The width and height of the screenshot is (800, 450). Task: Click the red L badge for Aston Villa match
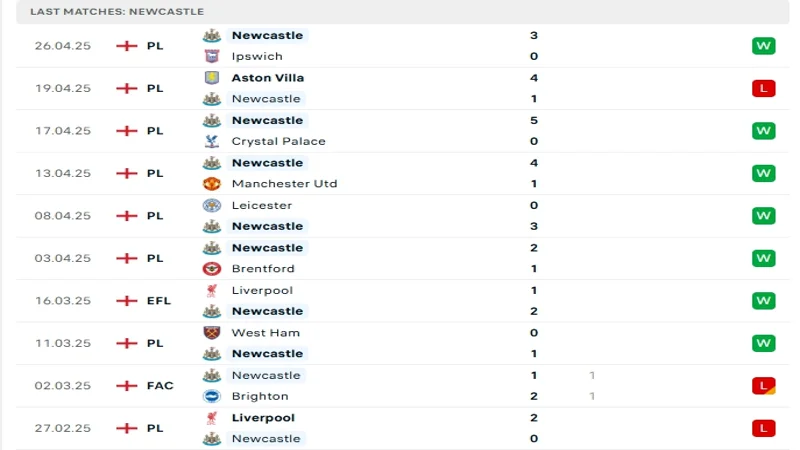coord(764,88)
